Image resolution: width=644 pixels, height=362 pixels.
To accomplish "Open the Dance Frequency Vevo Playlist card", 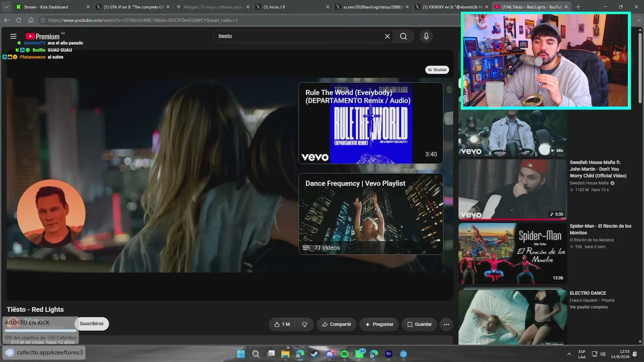I will 371,214.
